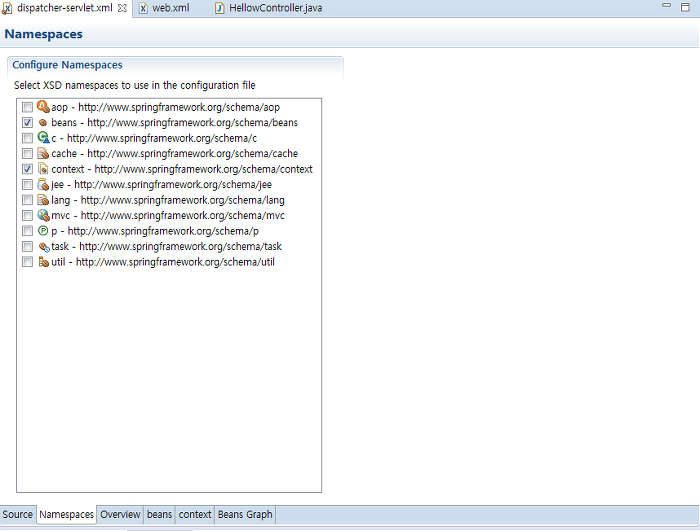Enable the lang namespace checkbox

click(x=28, y=200)
